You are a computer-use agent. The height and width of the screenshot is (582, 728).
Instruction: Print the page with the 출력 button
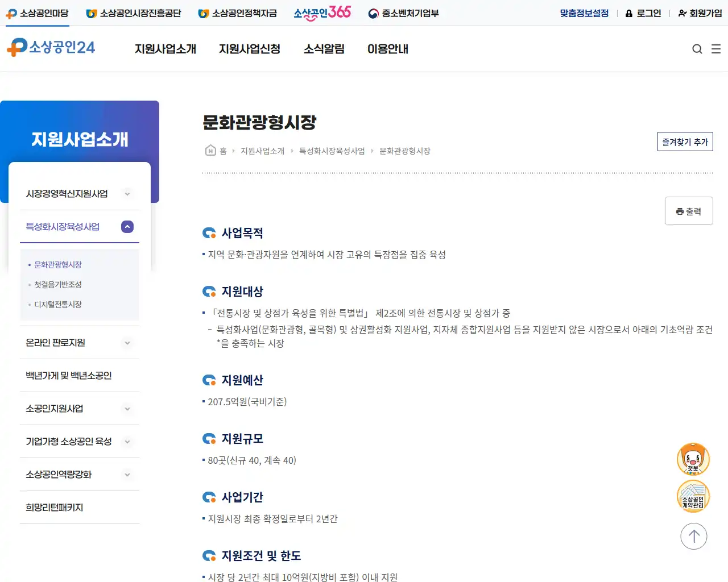tap(689, 210)
